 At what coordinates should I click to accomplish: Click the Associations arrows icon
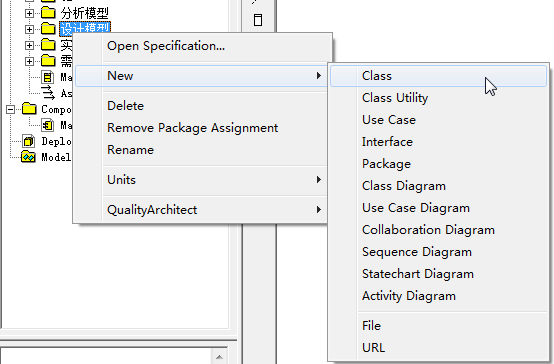48,93
